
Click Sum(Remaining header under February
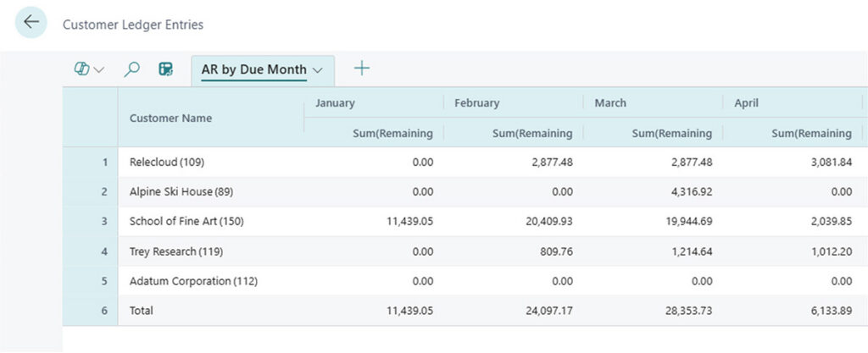(532, 133)
